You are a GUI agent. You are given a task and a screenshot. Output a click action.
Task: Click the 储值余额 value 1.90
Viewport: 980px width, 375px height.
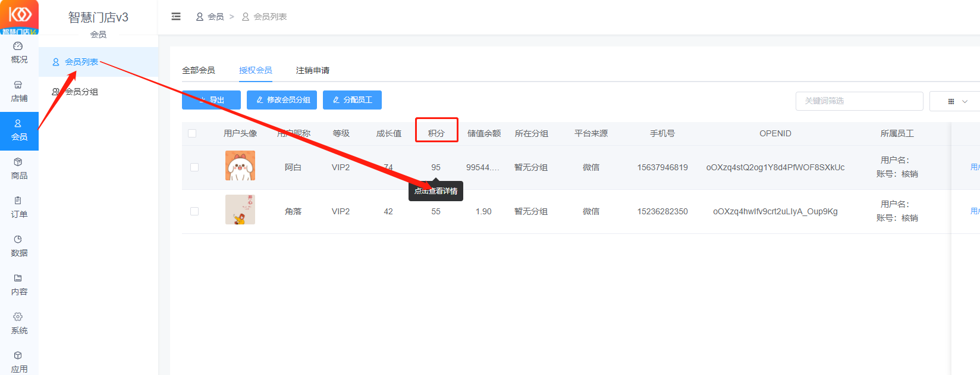[483, 211]
